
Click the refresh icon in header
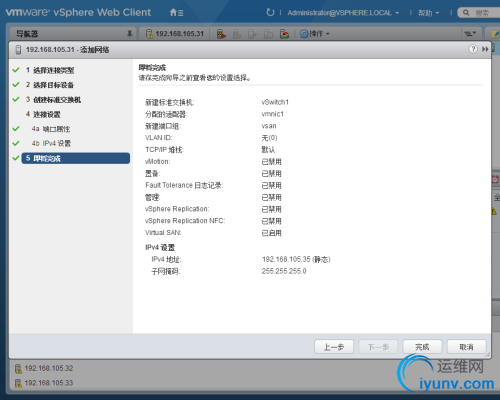click(x=270, y=13)
